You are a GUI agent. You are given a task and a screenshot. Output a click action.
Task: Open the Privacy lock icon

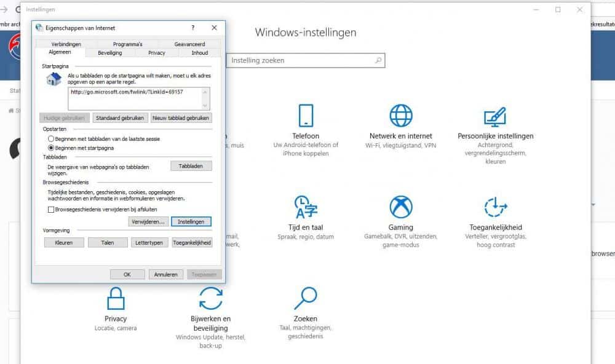(x=116, y=298)
